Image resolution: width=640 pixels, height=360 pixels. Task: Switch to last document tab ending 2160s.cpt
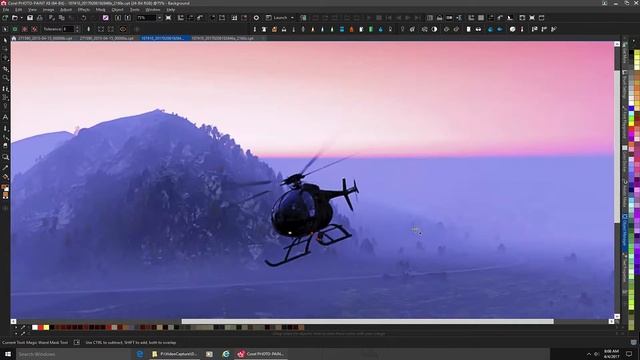click(x=222, y=38)
